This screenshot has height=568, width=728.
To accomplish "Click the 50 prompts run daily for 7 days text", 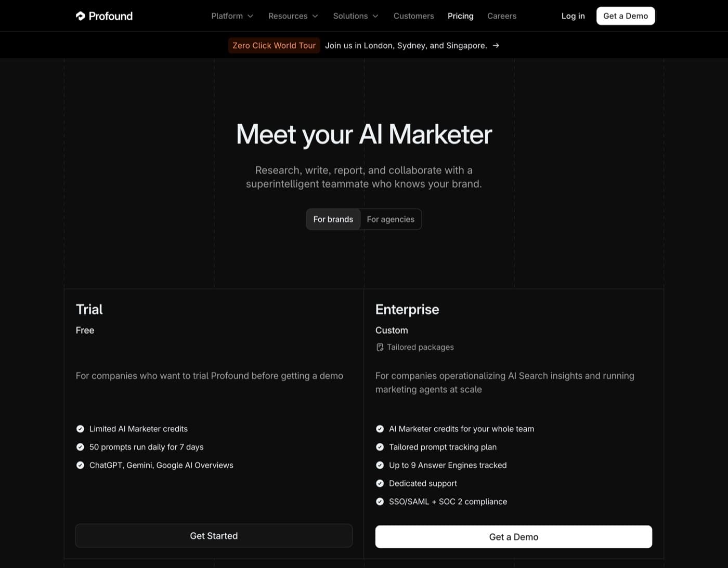I will (146, 447).
